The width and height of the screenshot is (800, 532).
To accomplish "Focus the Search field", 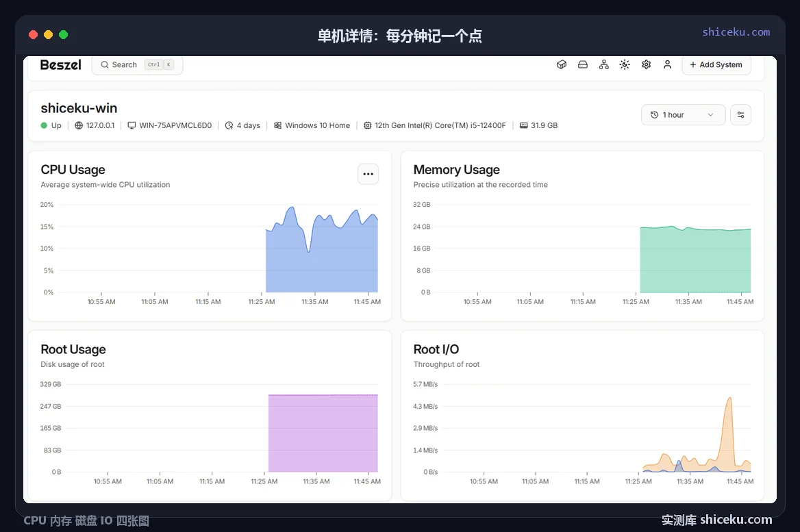I will pyautogui.click(x=137, y=65).
